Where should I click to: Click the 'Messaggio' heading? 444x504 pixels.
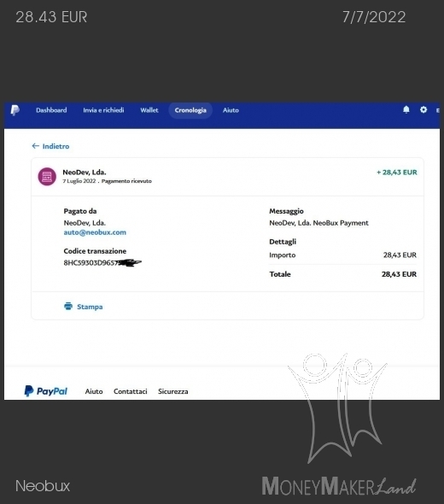[x=286, y=211]
